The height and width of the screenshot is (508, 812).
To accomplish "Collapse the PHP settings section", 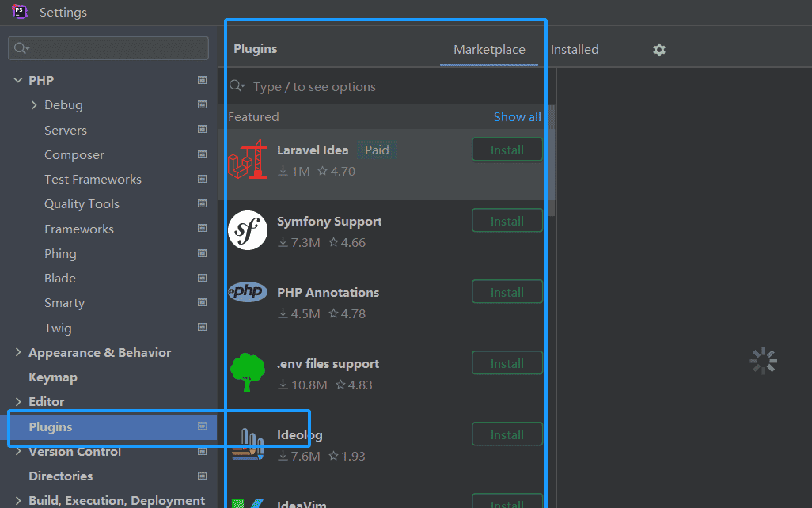I will click(17, 80).
